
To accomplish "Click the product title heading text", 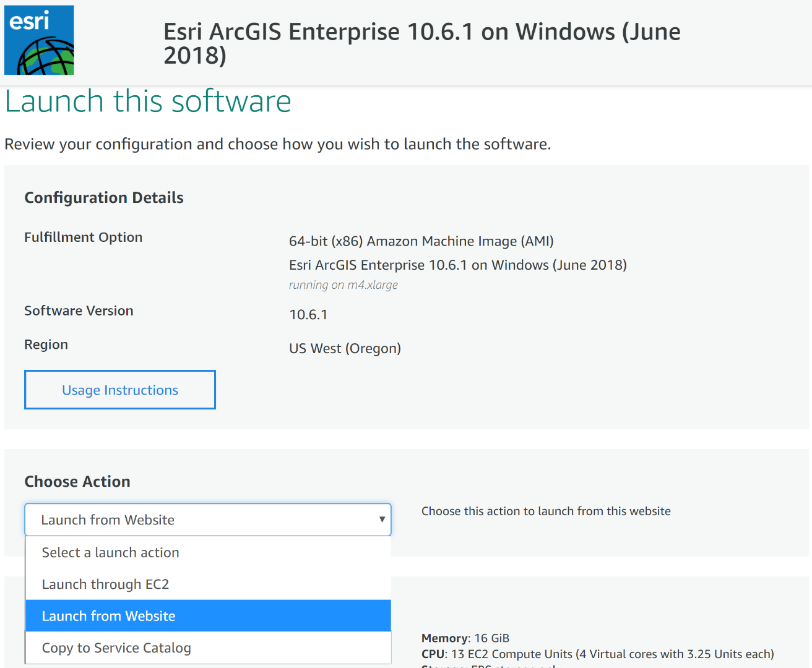I will coord(422,43).
